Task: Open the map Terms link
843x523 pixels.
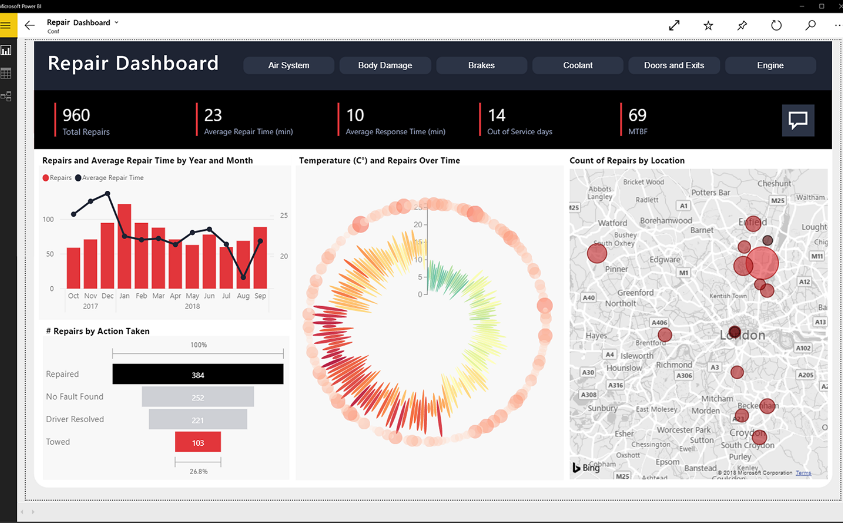Action: pyautogui.click(x=803, y=473)
